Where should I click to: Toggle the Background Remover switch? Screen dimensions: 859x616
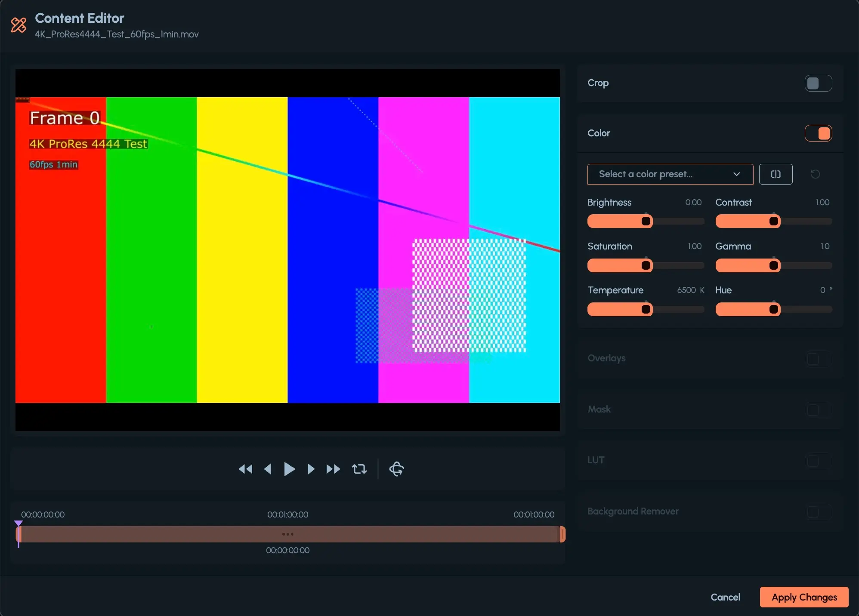click(818, 512)
